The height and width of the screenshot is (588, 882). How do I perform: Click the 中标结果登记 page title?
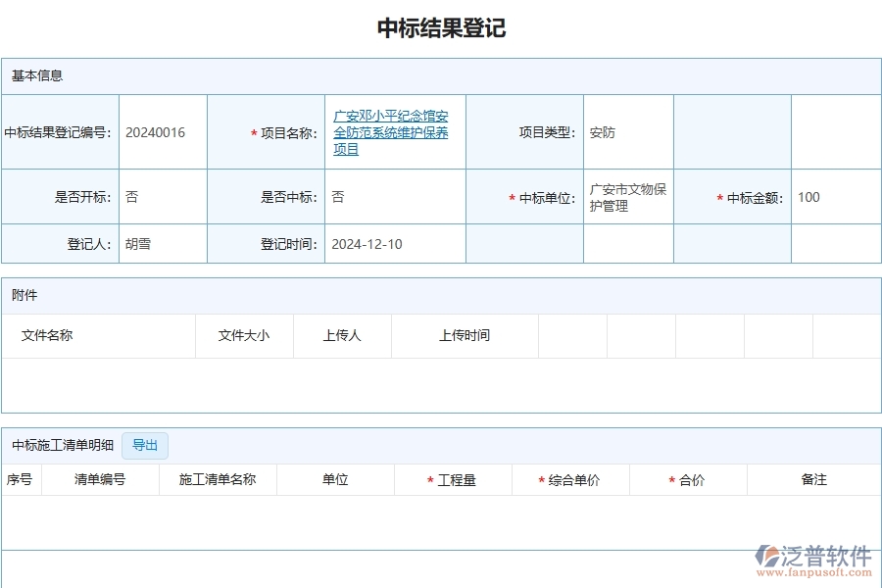tap(441, 27)
